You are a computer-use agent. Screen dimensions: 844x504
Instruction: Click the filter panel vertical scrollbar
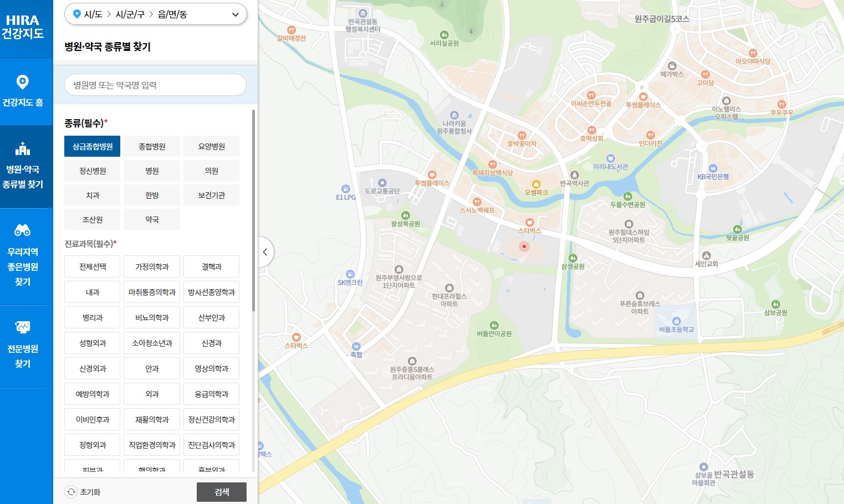[254, 210]
